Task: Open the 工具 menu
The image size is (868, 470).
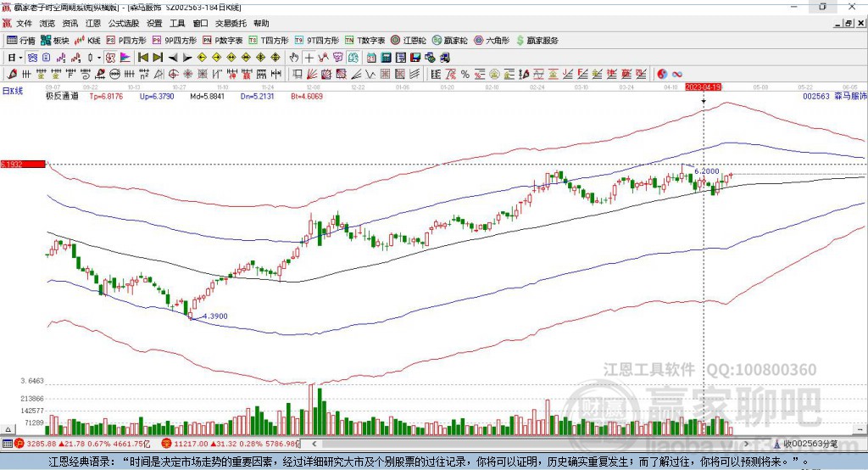Action: (177, 23)
